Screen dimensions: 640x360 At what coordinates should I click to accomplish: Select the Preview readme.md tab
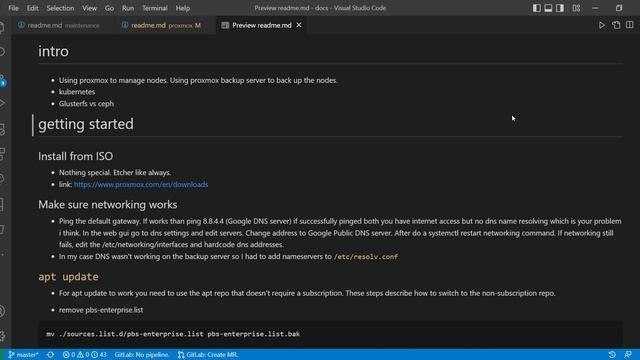tap(262, 25)
